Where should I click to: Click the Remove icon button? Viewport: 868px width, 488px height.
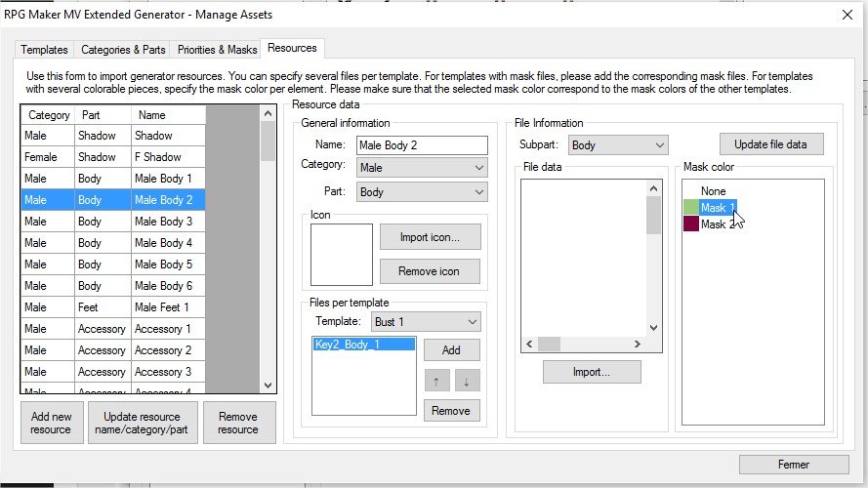point(430,271)
